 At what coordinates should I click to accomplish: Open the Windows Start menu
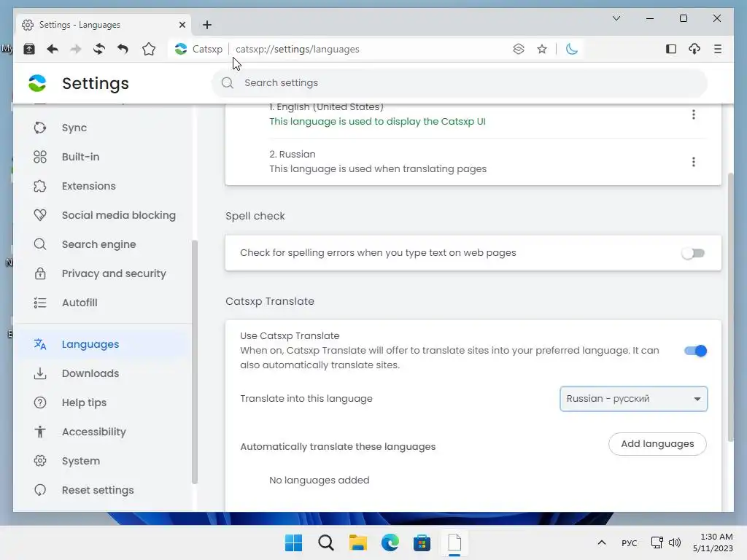click(293, 542)
